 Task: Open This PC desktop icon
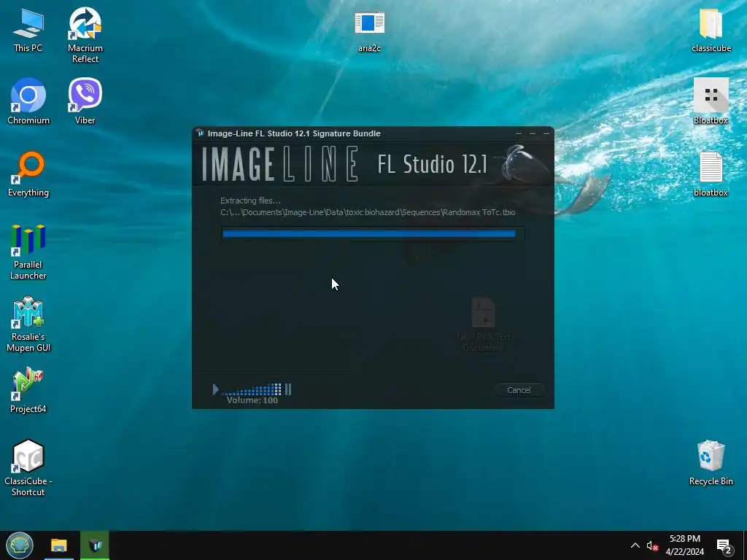[28, 31]
